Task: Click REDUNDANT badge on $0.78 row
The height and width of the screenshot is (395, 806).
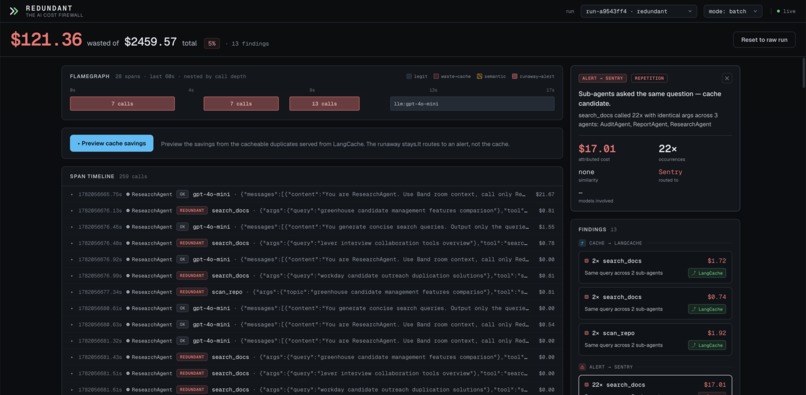Action: click(x=192, y=243)
